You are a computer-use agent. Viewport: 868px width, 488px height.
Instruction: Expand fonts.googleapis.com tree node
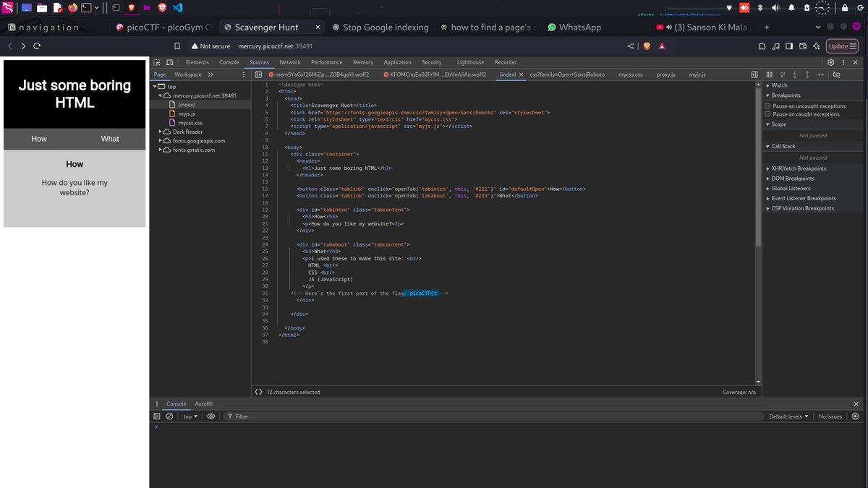(161, 141)
